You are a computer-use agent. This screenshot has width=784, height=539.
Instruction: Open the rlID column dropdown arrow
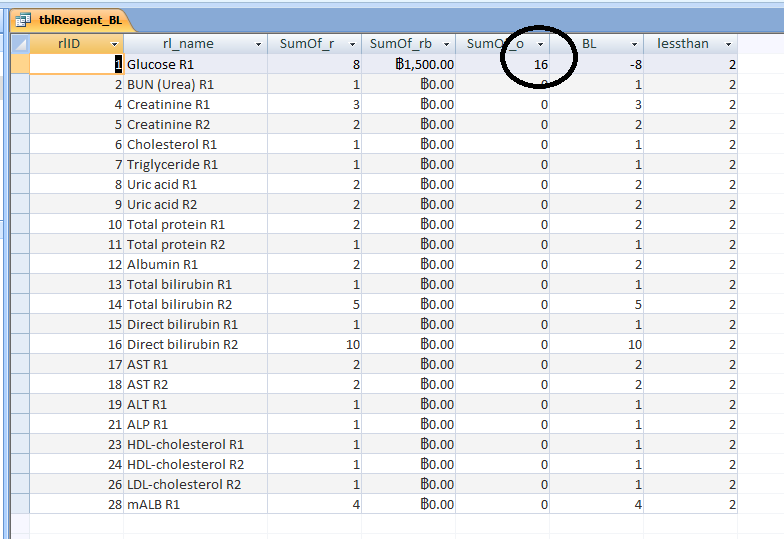coord(114,44)
